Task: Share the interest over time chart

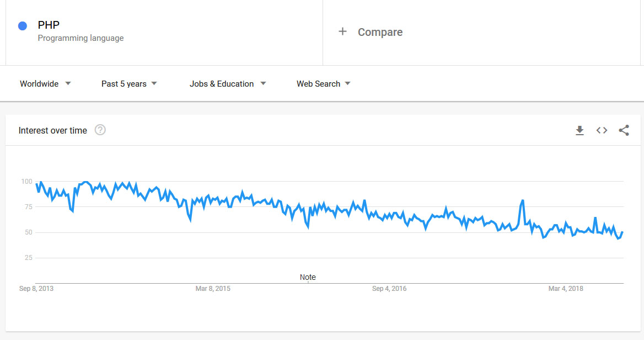Action: [624, 131]
